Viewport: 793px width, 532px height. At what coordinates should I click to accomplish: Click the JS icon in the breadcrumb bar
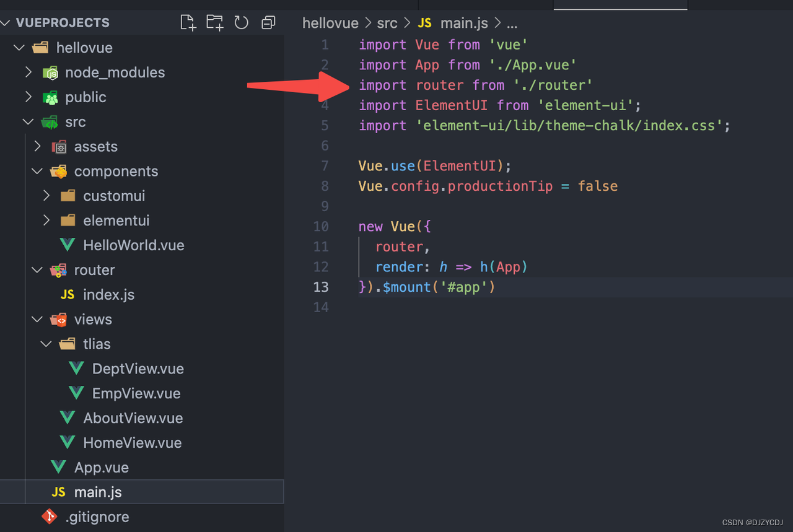(x=424, y=23)
